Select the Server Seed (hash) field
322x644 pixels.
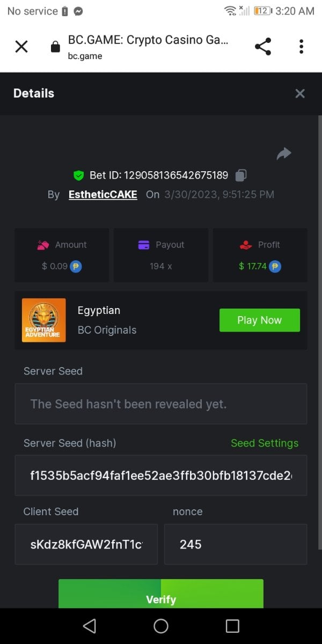161,475
